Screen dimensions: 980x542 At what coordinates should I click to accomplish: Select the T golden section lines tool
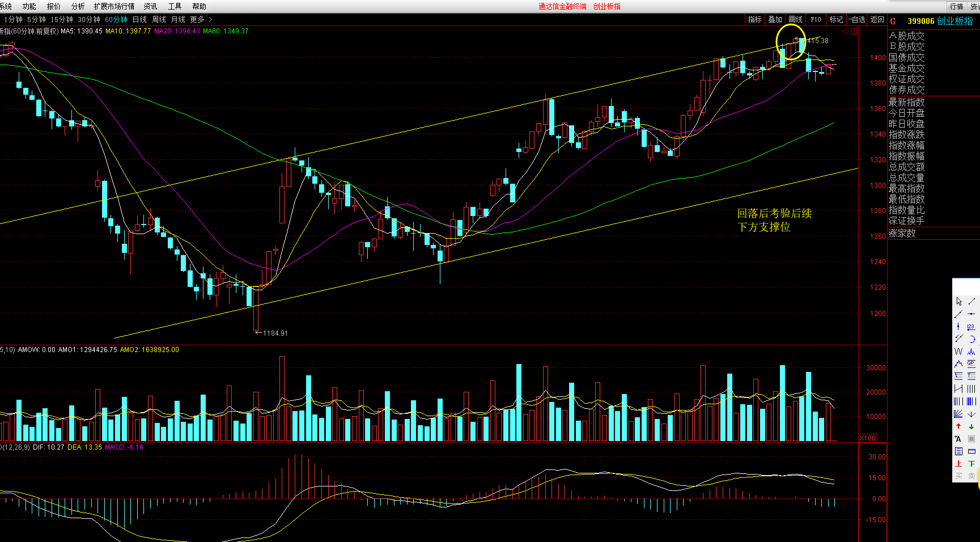click(971, 376)
